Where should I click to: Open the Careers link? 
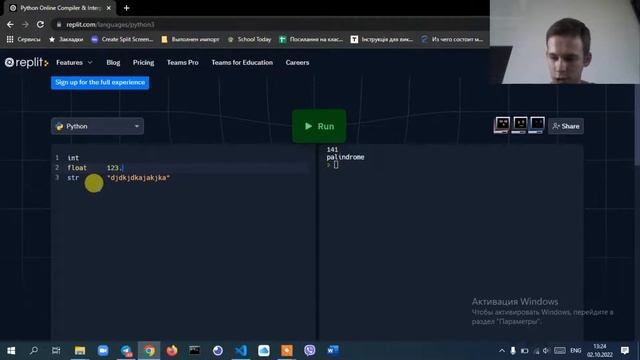click(x=297, y=62)
